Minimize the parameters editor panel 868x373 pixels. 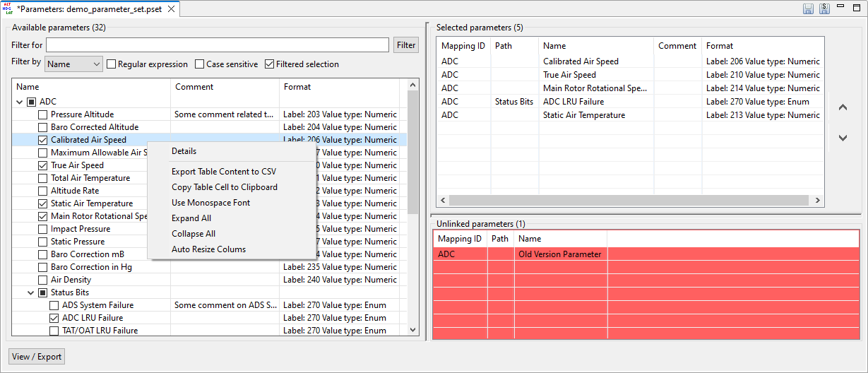[x=841, y=8]
